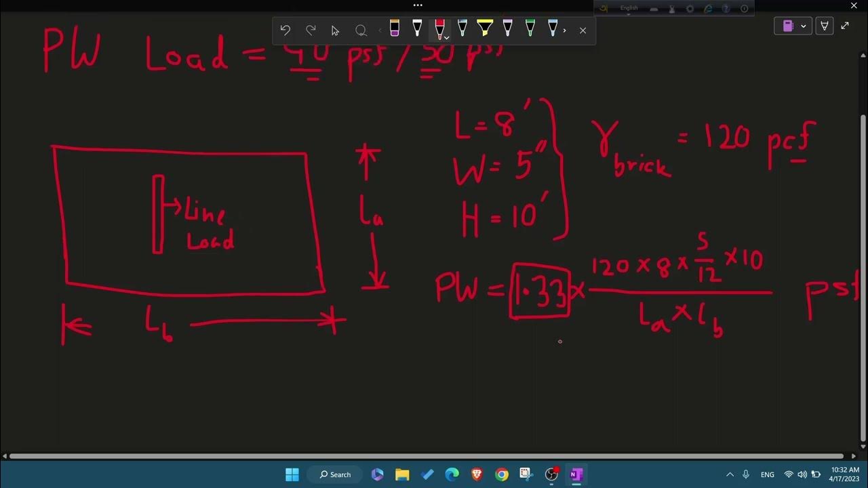Show previous pens with left chevron

(380, 30)
